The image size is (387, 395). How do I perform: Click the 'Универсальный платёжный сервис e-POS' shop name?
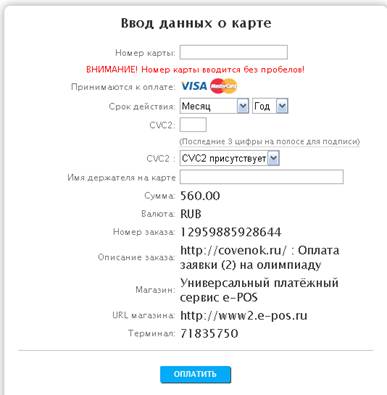click(259, 290)
